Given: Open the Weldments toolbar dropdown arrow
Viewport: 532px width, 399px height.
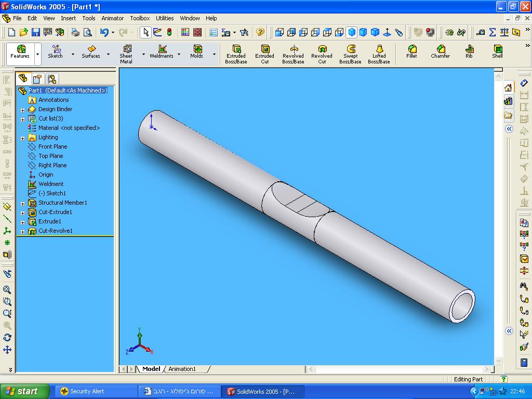Looking at the screenshot, I should pos(179,54).
